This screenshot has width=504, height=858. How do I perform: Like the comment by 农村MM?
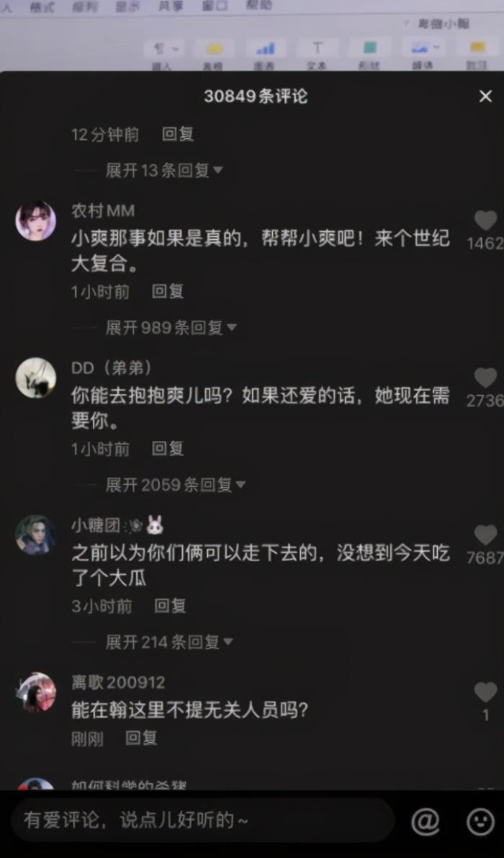[x=485, y=220]
